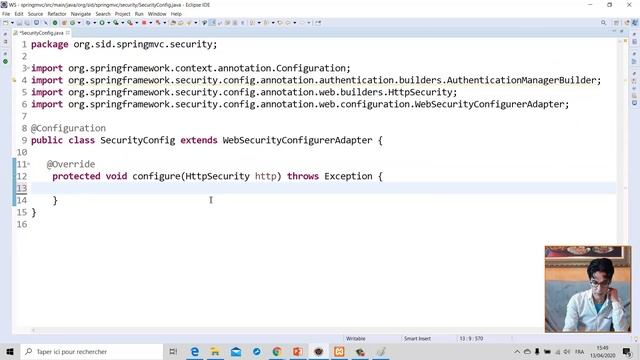The width and height of the screenshot is (640, 360).
Task: Click the cursor position '13 : 9 : 570'
Action: pyautogui.click(x=471, y=338)
